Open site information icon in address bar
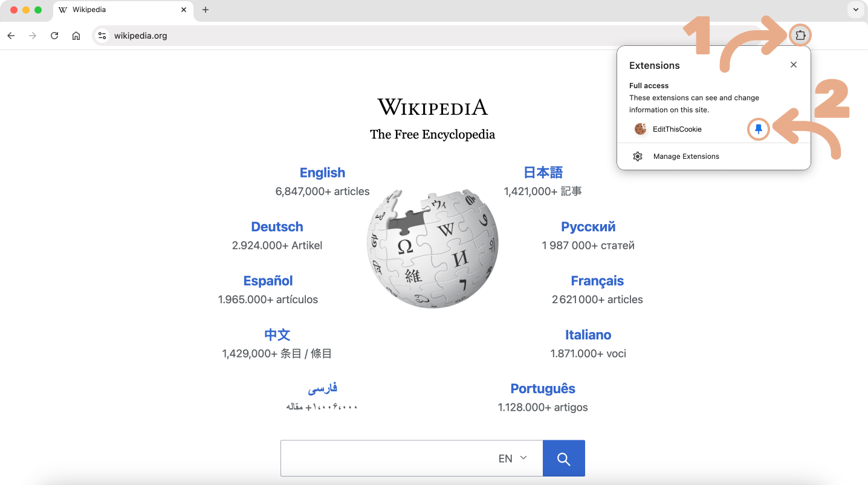The image size is (868, 485). (x=102, y=36)
